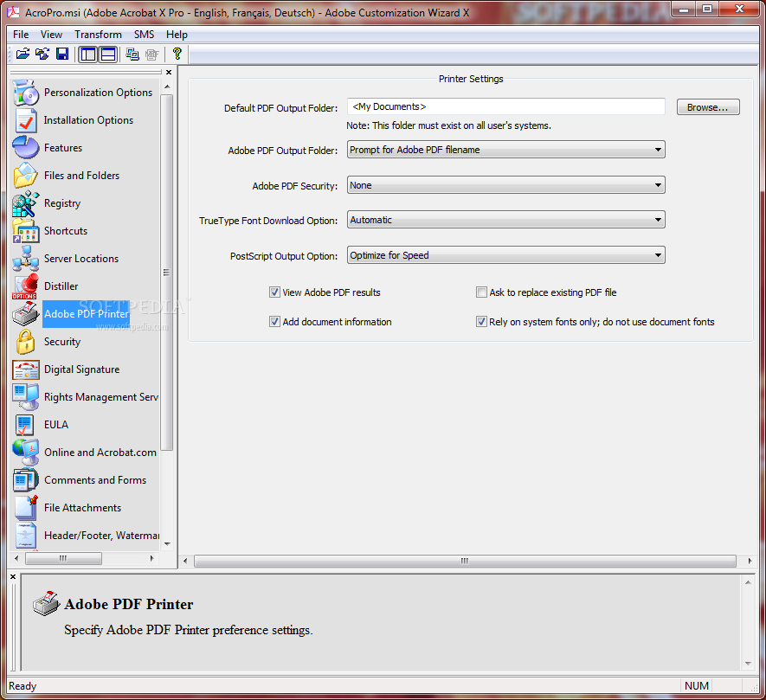The image size is (766, 700).
Task: Click the main panel horizontal scrollbar thumb
Action: (x=465, y=561)
